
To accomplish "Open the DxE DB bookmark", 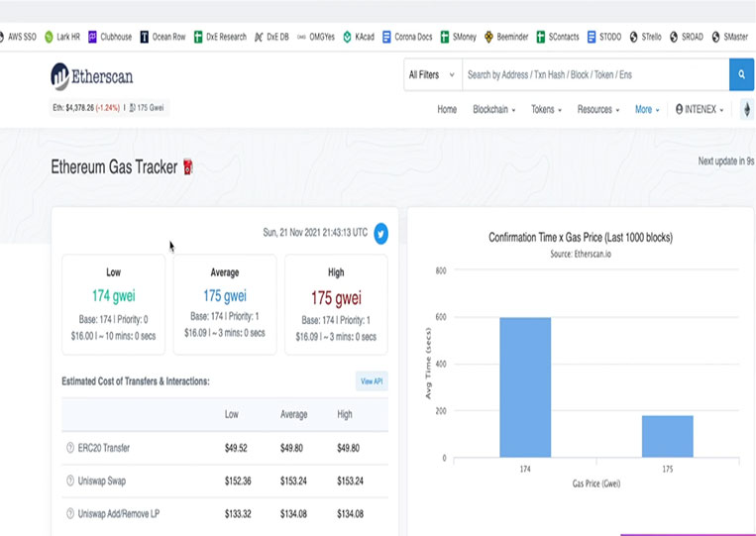I will coord(271,37).
